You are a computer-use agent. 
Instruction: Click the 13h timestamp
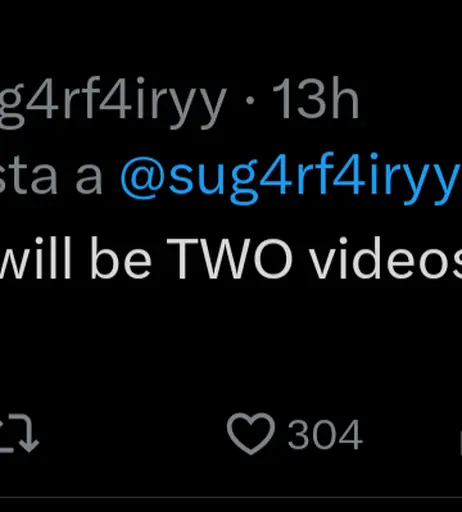coord(315,98)
